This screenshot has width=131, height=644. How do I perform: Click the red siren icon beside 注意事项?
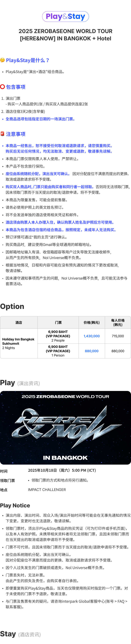(2, 134)
